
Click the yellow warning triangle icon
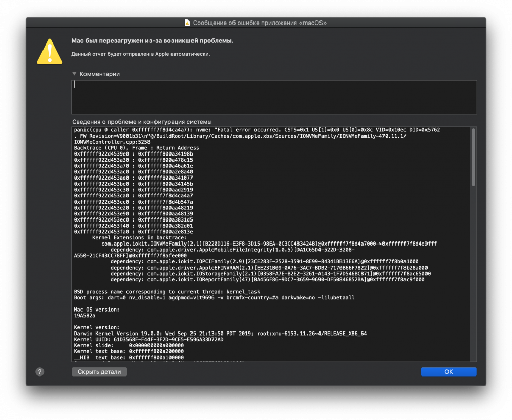[x=50, y=52]
